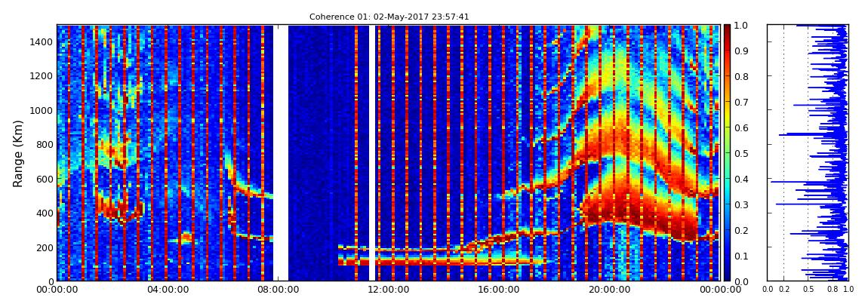Screen dimensions: 868x307
Task: Click the 20:00:00 time axis label
Action: (608, 289)
